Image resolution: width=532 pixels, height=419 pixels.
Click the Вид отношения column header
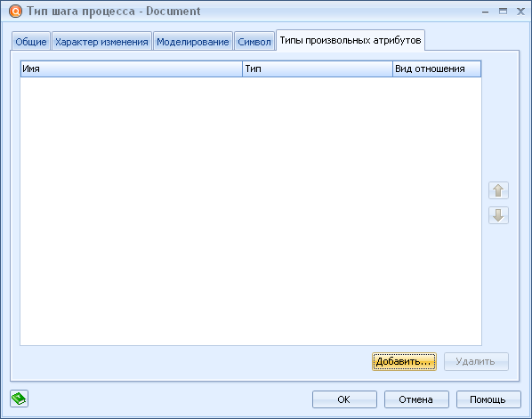coord(437,68)
